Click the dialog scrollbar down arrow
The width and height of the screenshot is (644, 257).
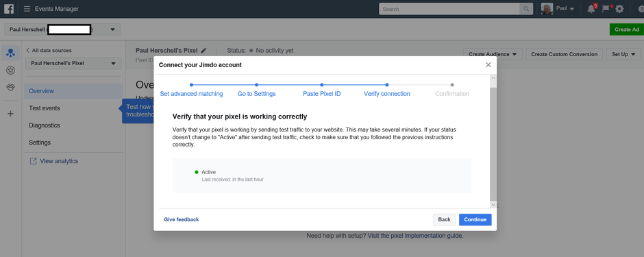point(493,204)
